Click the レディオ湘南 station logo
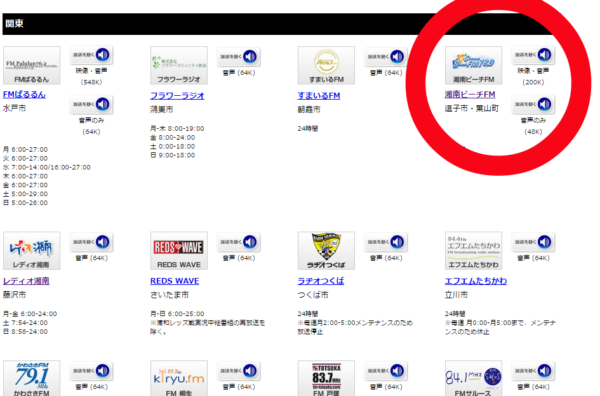 (x=32, y=251)
